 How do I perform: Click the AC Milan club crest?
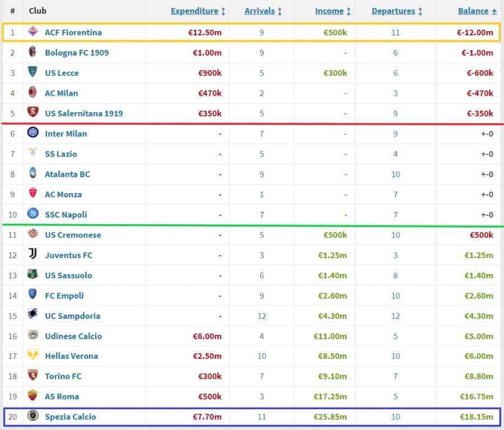(33, 93)
